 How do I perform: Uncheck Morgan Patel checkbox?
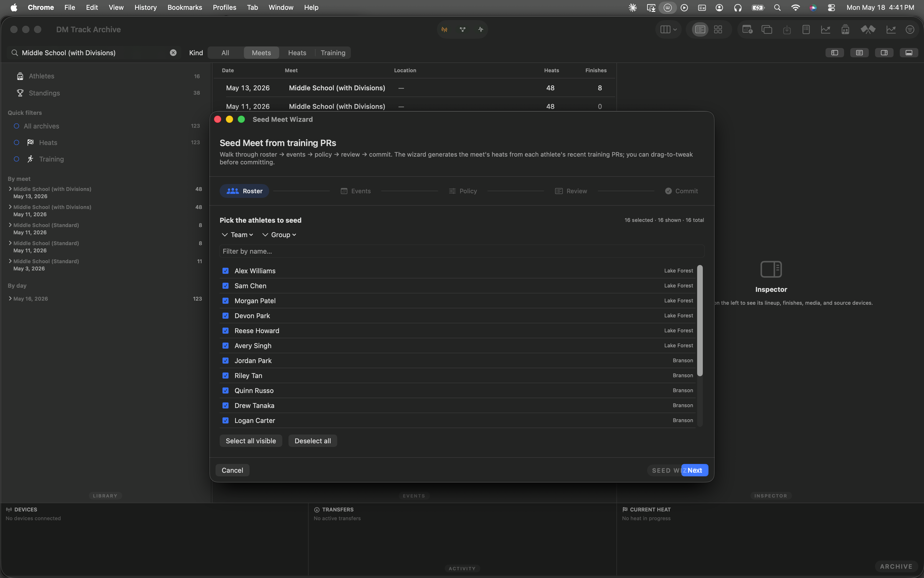click(226, 301)
